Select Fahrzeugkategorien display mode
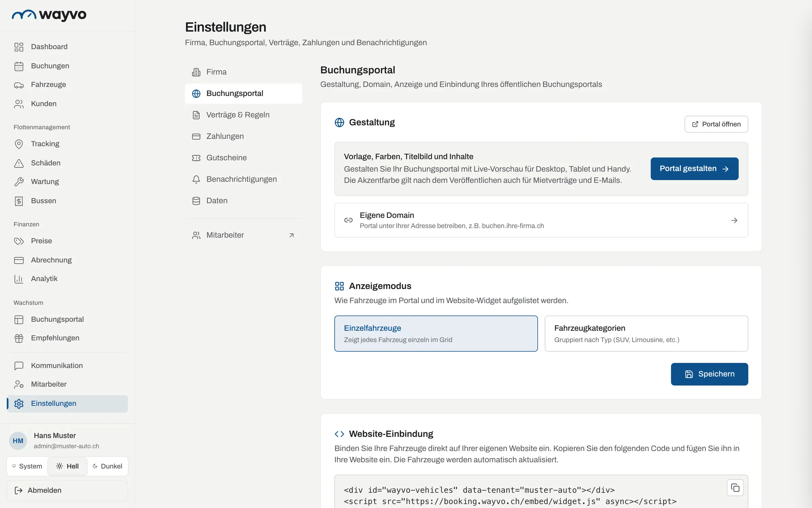Screen dimensions: 812x508 point(646,334)
